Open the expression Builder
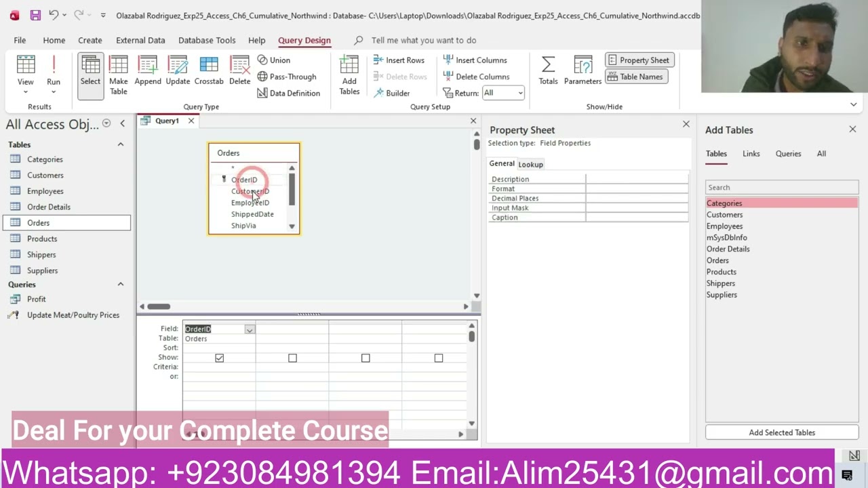 391,93
